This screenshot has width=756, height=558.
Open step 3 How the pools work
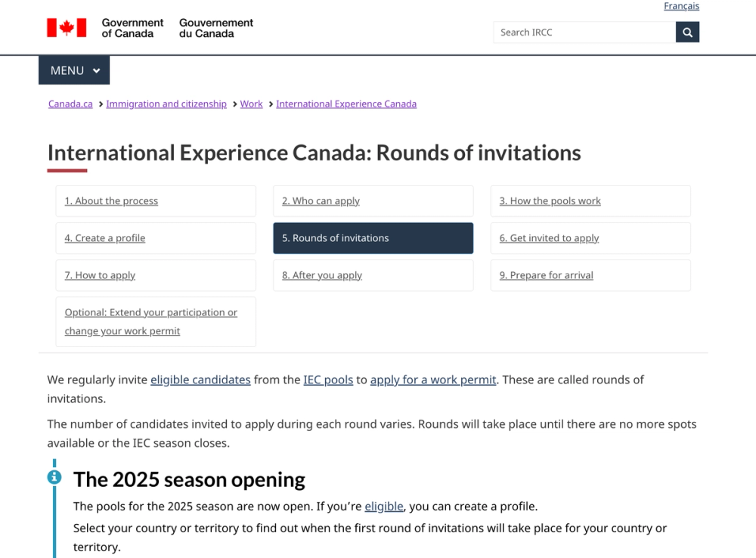550,201
